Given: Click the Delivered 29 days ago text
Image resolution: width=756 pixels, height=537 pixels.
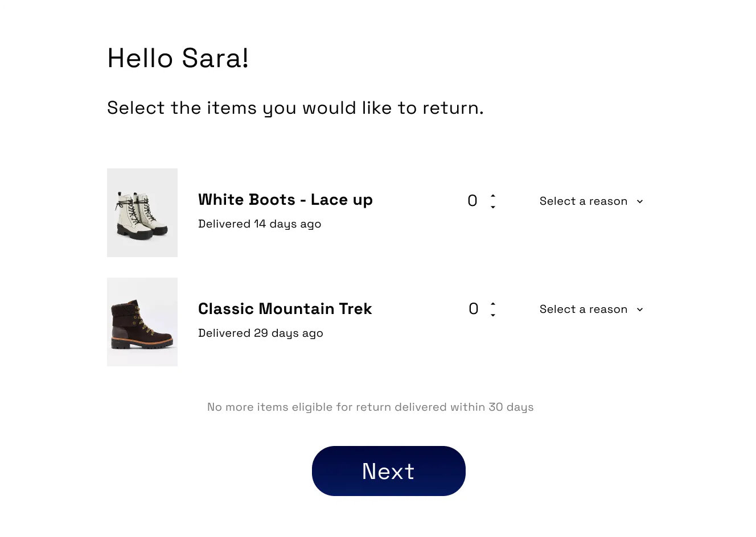Looking at the screenshot, I should point(261,333).
